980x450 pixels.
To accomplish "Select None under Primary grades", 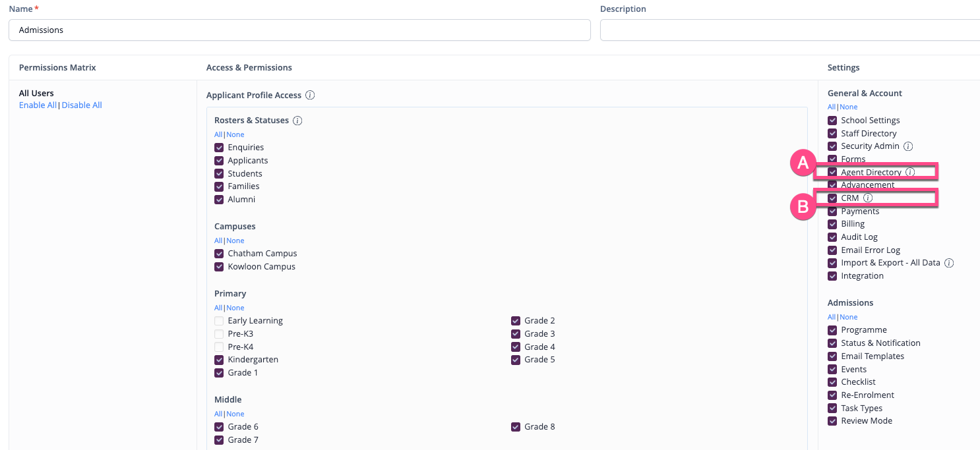I will pyautogui.click(x=235, y=308).
